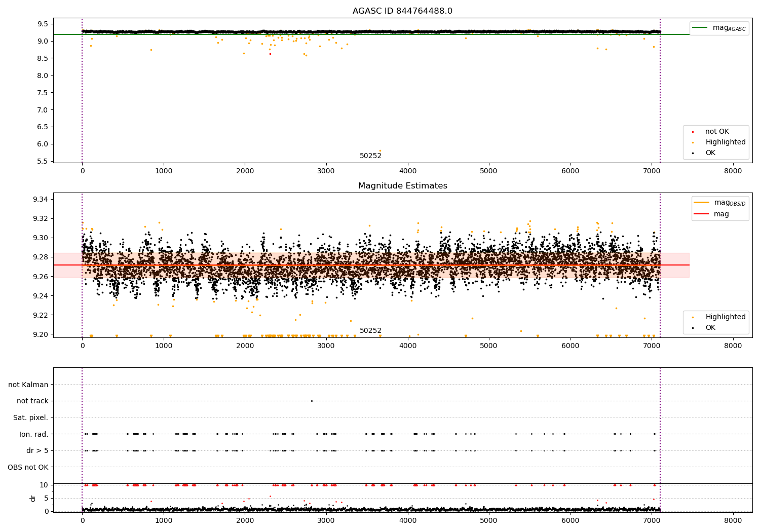Click the '4000' x-axis tick under the top plot
Image resolution: width=760 pixels, height=532 pixels.
(407, 171)
